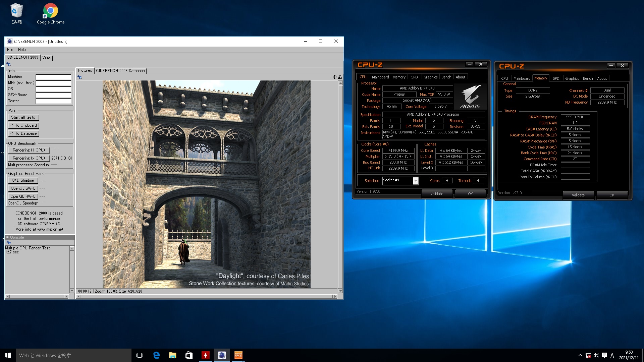Open File Explorer from the taskbar
This screenshot has height=362, width=644.
[172, 355]
